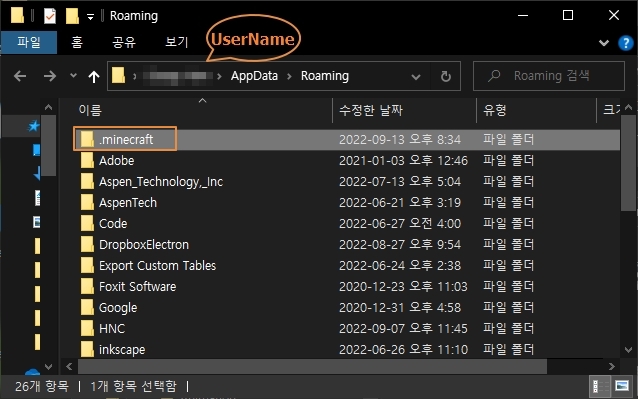Select the Google folder

pyautogui.click(x=118, y=308)
